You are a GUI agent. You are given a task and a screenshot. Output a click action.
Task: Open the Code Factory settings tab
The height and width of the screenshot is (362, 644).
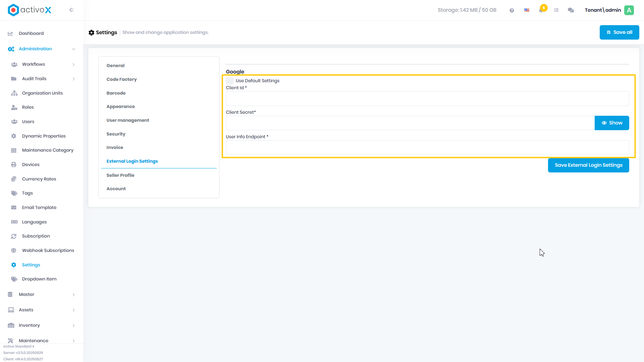click(121, 80)
